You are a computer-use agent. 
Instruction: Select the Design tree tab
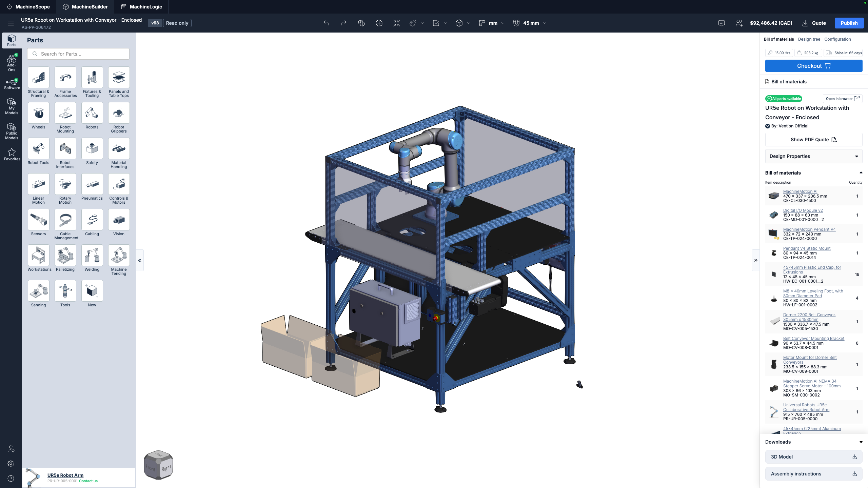tap(809, 39)
